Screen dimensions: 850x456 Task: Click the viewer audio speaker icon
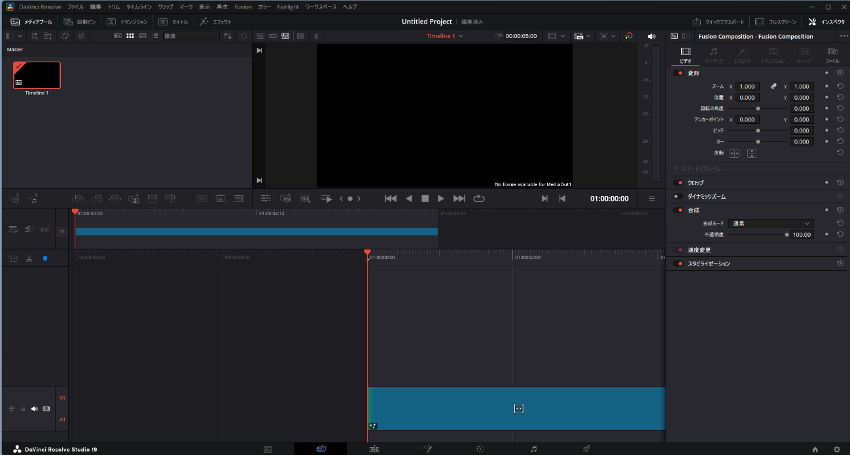coord(651,37)
